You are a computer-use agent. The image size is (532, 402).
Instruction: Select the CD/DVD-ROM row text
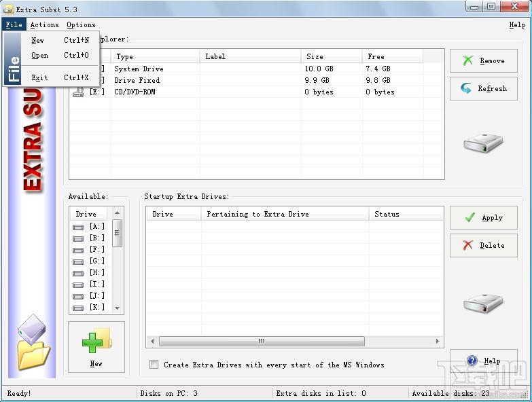[x=135, y=92]
